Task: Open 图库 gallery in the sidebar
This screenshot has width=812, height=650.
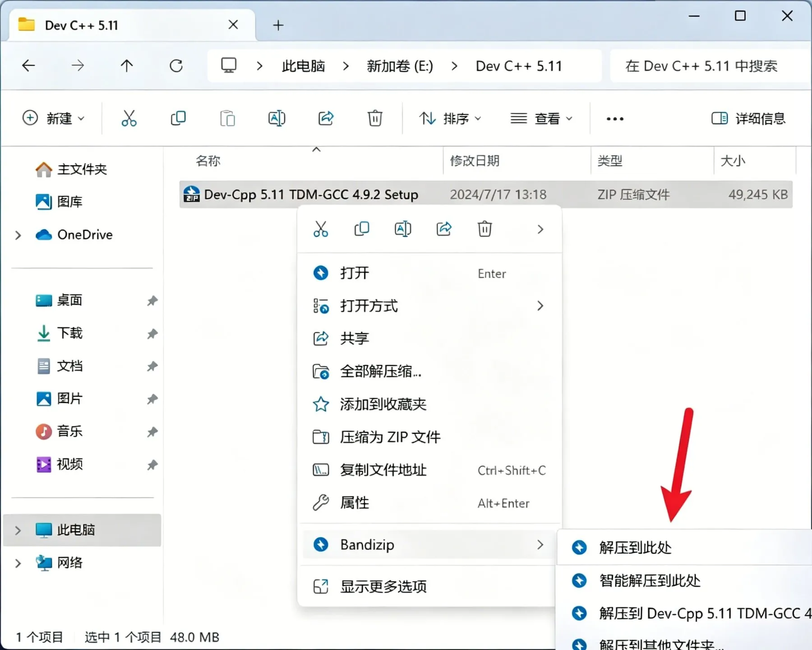Action: [x=59, y=201]
